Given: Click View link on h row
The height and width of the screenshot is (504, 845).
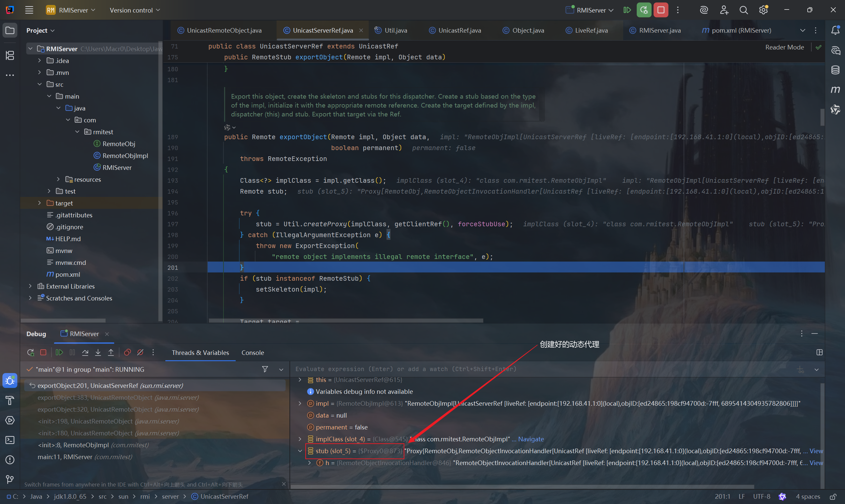Looking at the screenshot, I should coord(816,463).
